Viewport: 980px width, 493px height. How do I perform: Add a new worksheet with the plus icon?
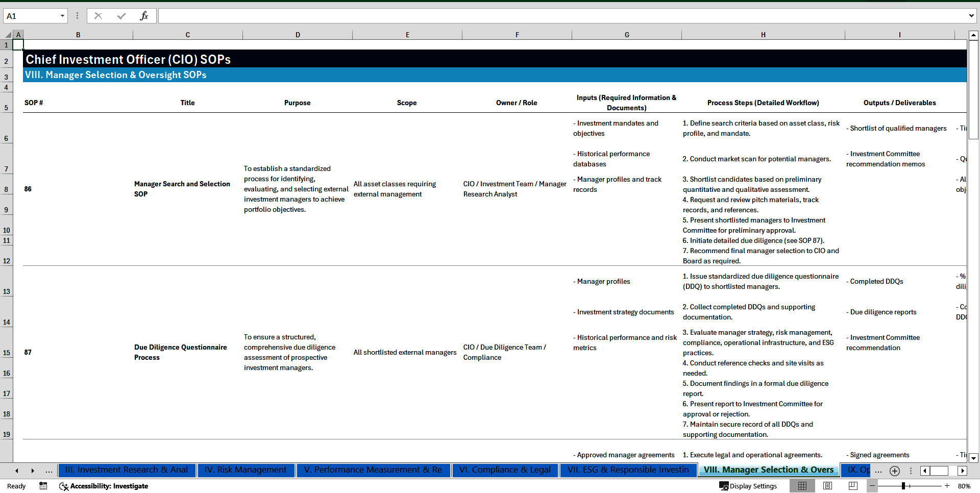(894, 471)
